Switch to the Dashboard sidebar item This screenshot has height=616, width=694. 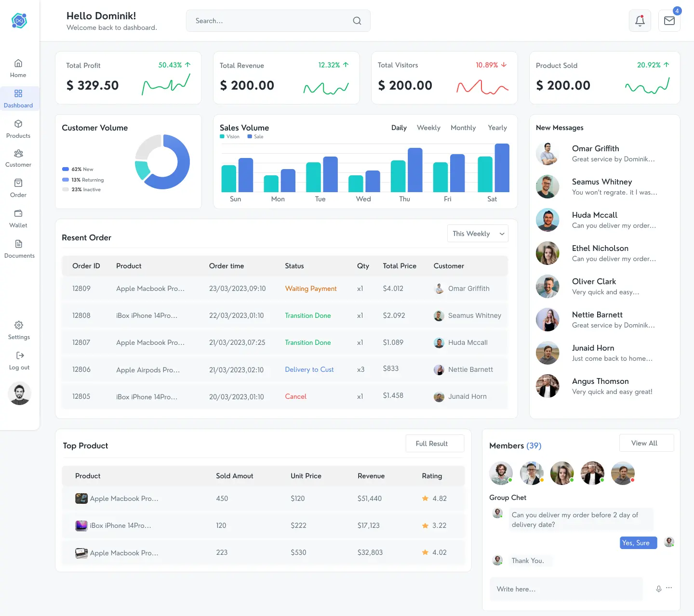click(19, 99)
